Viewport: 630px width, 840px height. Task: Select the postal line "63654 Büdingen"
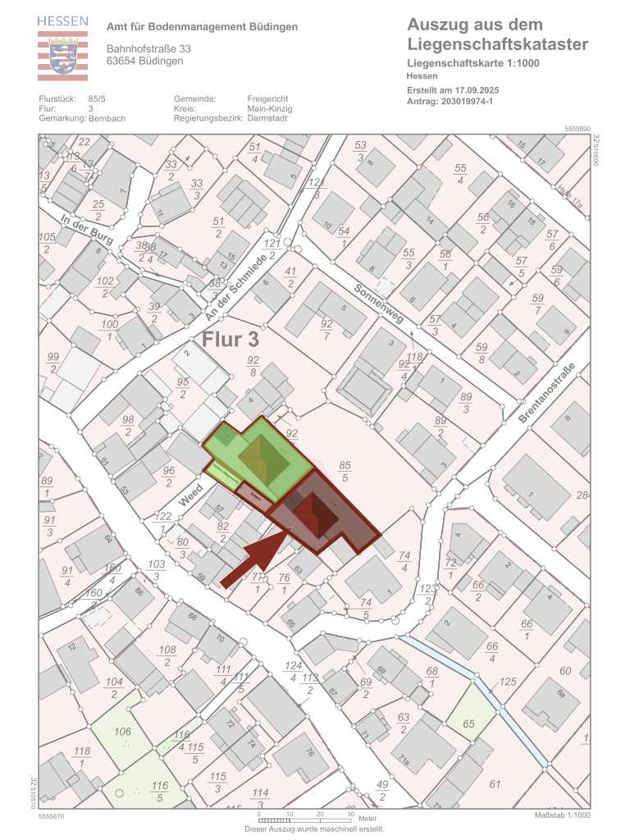144,61
